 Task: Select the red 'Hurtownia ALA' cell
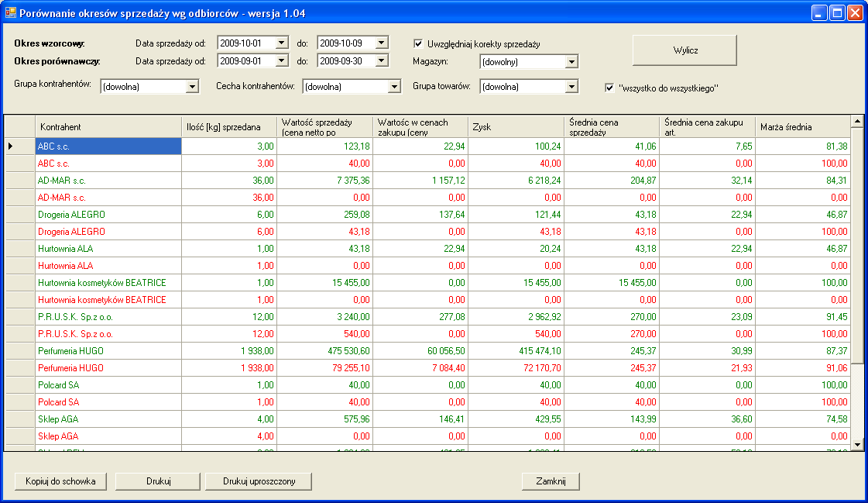pyautogui.click(x=108, y=266)
